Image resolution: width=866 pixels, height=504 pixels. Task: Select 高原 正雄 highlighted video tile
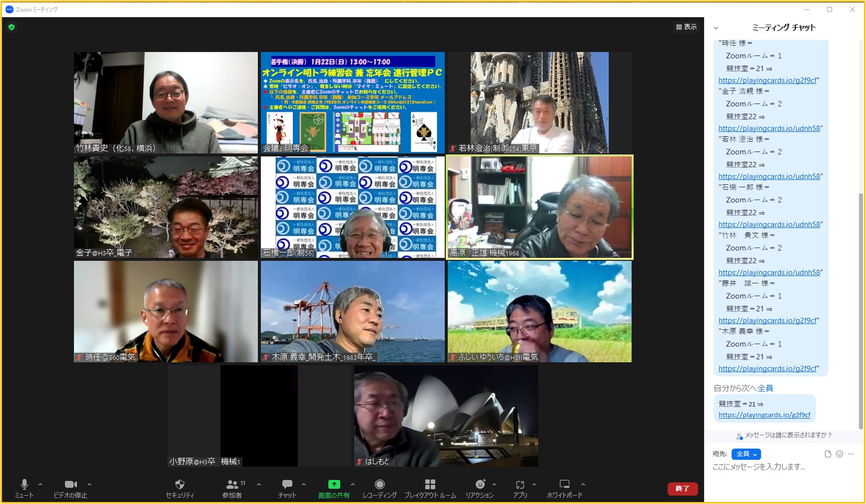[539, 207]
